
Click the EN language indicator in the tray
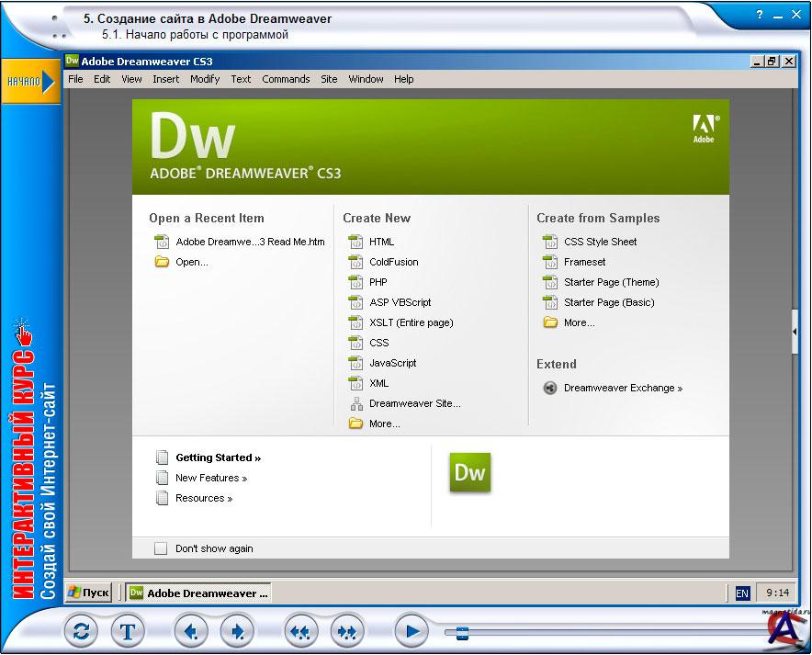click(x=741, y=593)
